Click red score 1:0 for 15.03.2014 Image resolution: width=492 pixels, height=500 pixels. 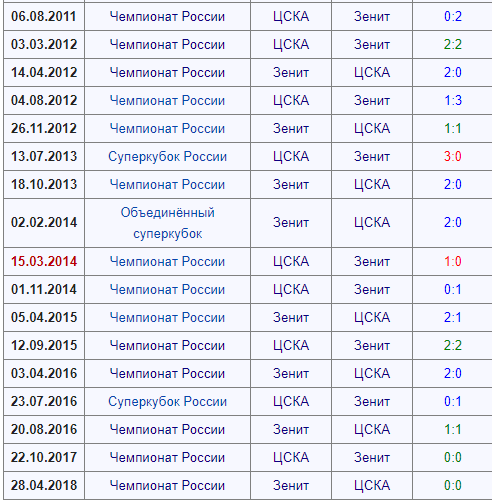pos(453,261)
